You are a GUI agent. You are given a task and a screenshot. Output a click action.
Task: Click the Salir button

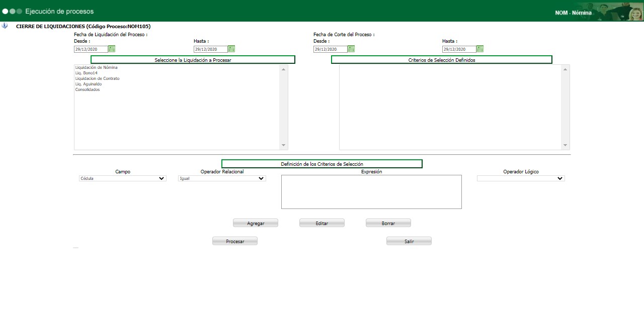(409, 241)
